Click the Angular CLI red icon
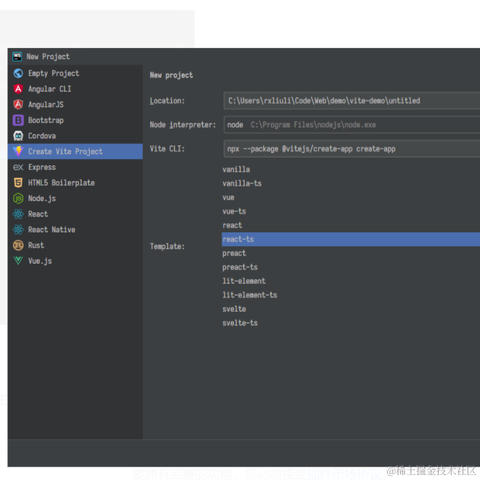This screenshot has height=480, width=480. (18, 89)
